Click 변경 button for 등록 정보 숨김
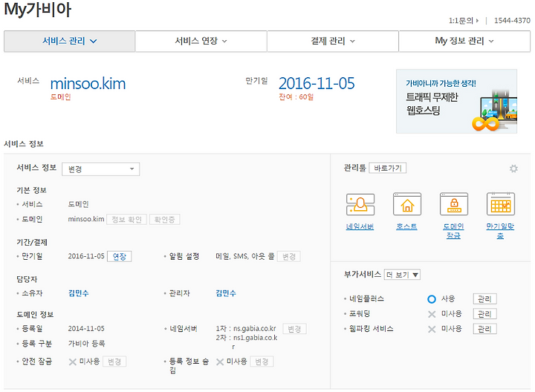Viewport: 535px width, 392px height. 262,362
